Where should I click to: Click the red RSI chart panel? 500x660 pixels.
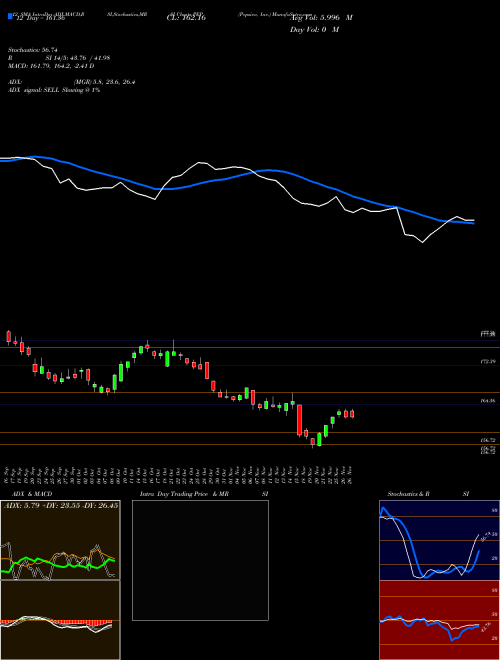439,620
